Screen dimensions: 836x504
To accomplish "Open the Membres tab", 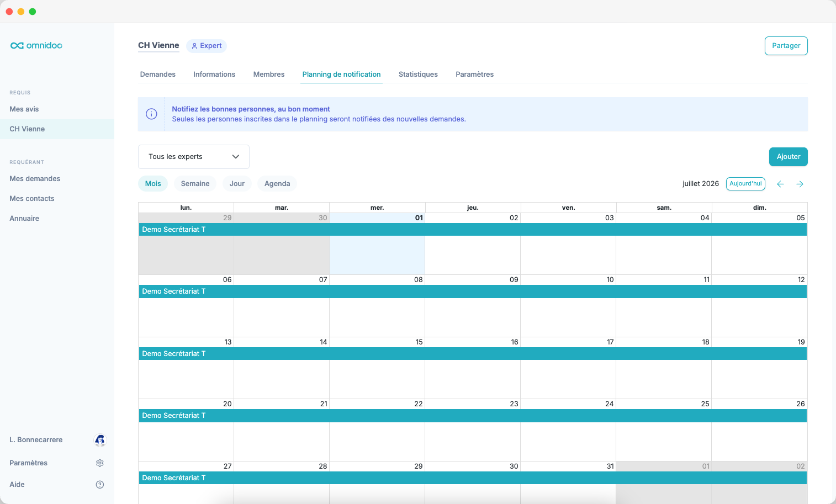I will coord(269,75).
